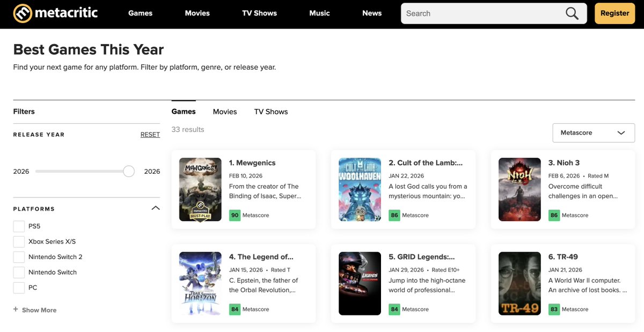Click GRID Legends 'Rated E10+' label
The height and width of the screenshot is (332, 644).
446,270
